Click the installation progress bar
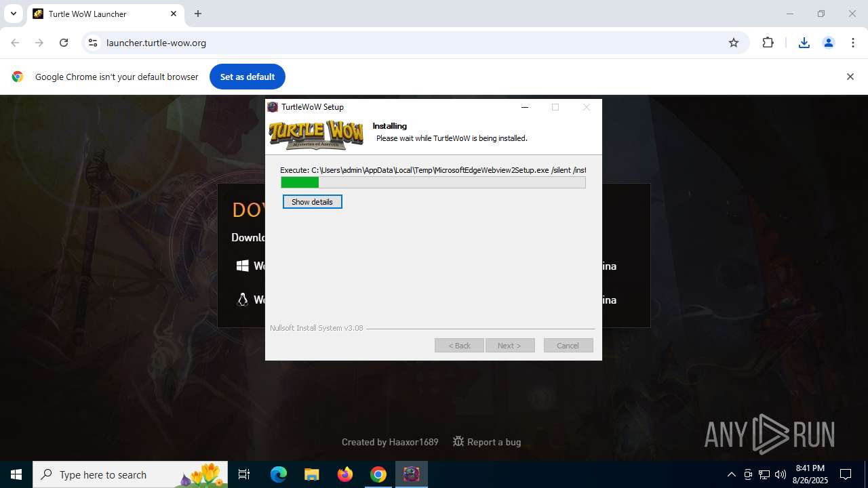Viewport: 868px width, 488px height. pos(433,182)
